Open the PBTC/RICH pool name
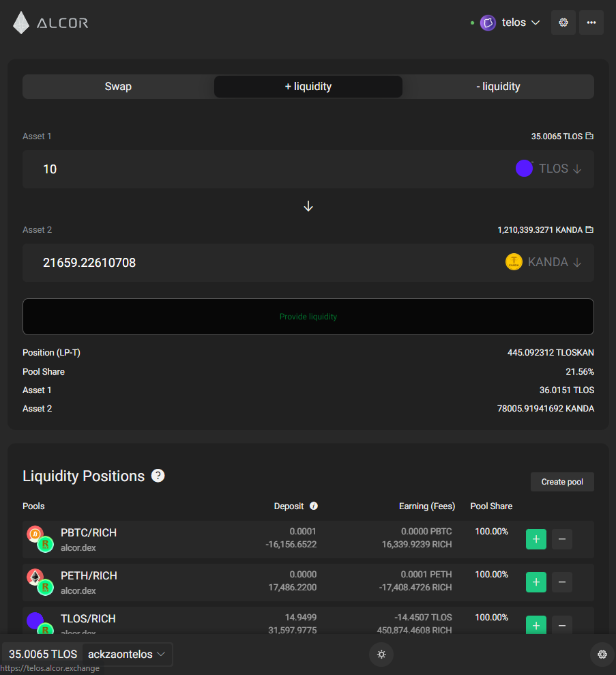The image size is (616, 675). click(x=89, y=532)
